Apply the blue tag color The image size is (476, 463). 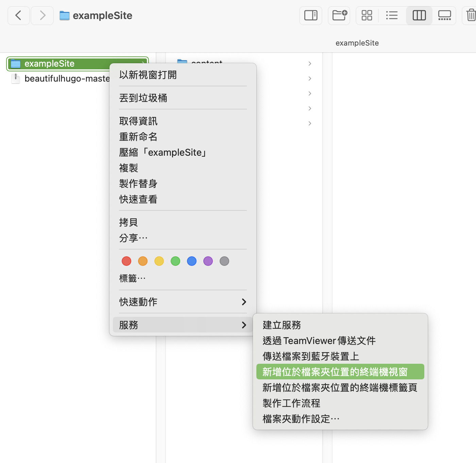tap(192, 261)
